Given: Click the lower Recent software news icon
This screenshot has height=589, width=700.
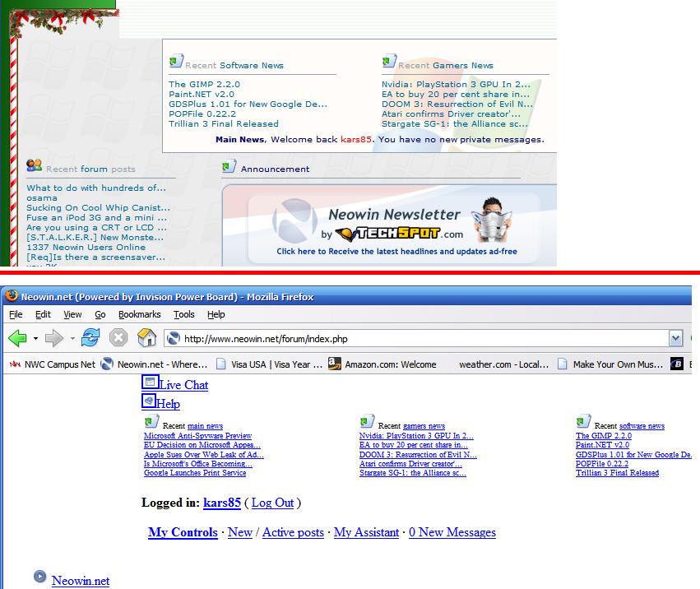Looking at the screenshot, I should [x=583, y=421].
